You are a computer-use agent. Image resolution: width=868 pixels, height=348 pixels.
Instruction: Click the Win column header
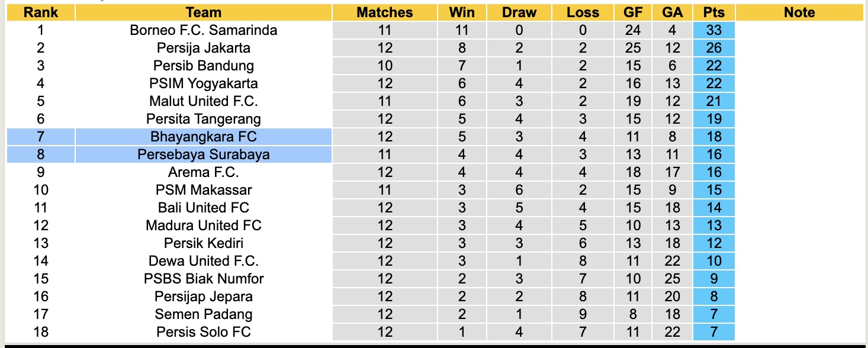click(x=462, y=12)
